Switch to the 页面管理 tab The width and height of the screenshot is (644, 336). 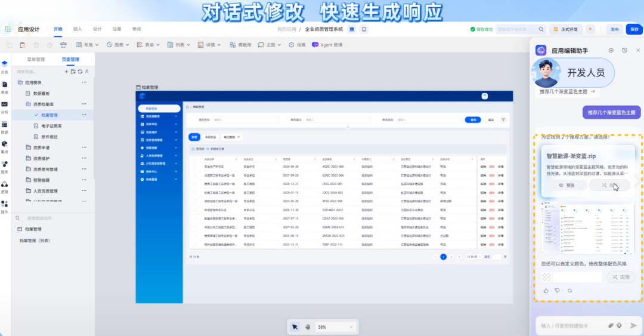pos(70,60)
